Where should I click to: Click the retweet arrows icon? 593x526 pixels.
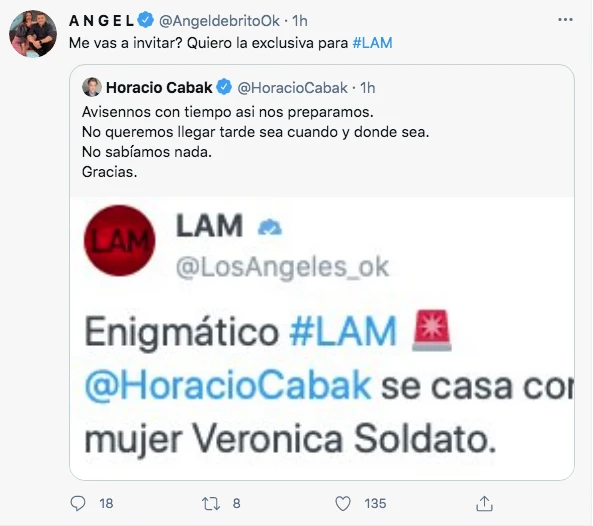coord(211,504)
